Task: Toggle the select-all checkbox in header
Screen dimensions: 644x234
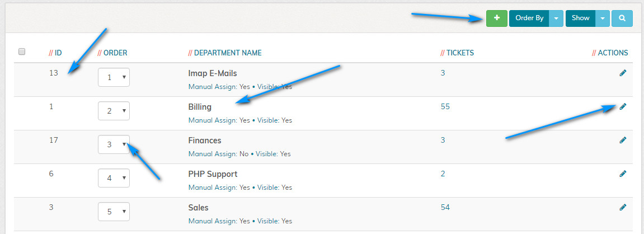Action: click(x=22, y=52)
